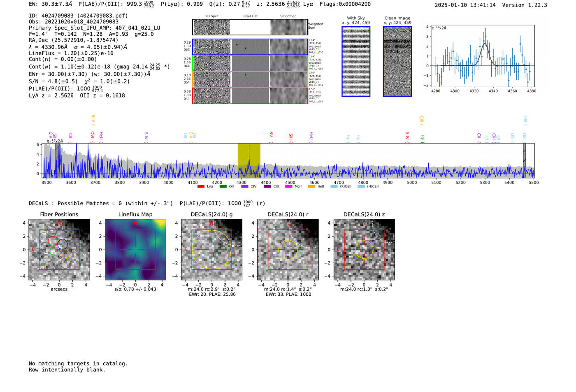
Task: Click the Cont(w) gmag 24.14 line
Action: 99,66
